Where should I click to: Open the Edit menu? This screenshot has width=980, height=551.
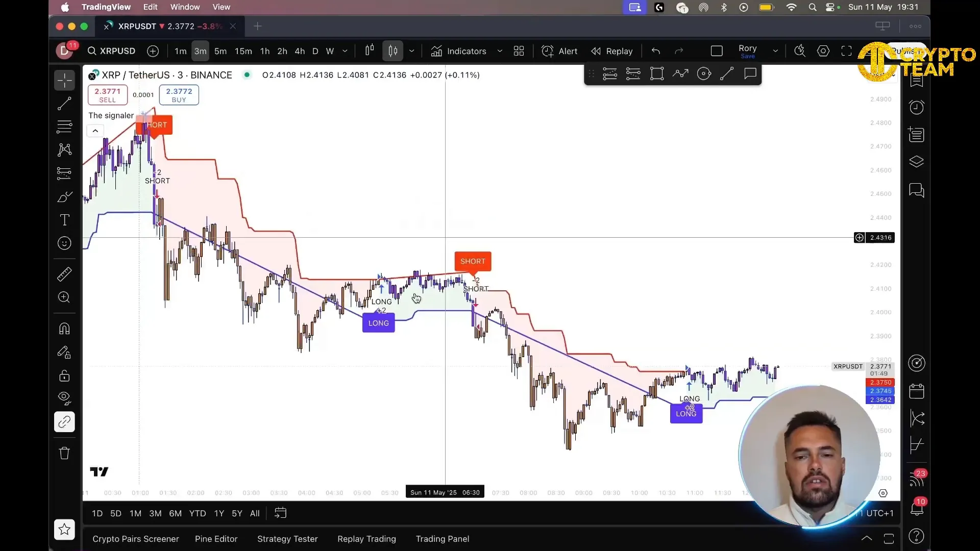150,7
